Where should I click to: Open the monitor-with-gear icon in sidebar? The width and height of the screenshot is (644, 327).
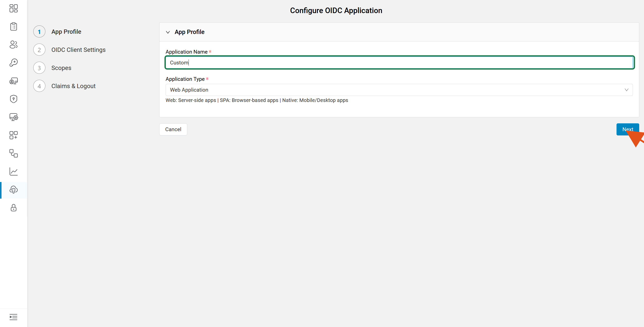point(14,117)
